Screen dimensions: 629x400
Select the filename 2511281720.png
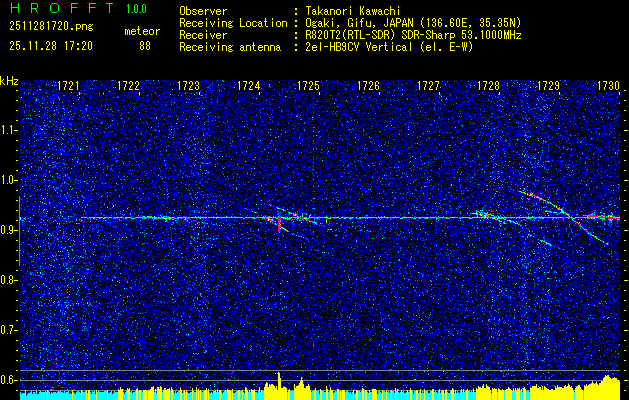click(x=51, y=27)
